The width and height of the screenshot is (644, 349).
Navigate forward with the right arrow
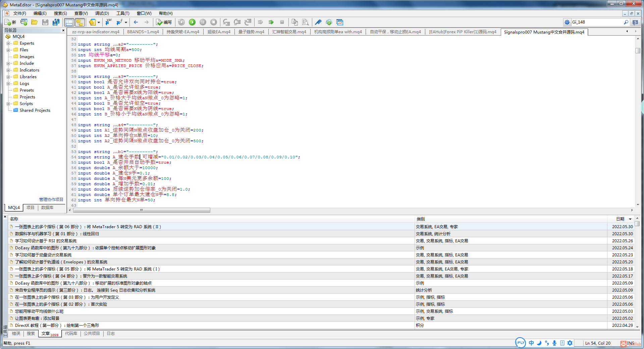pos(147,22)
